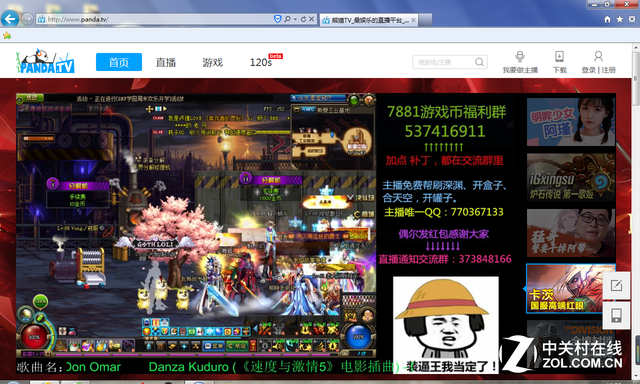Open the browser home icon
Viewport: 640px width, 384px height.
tap(607, 19)
